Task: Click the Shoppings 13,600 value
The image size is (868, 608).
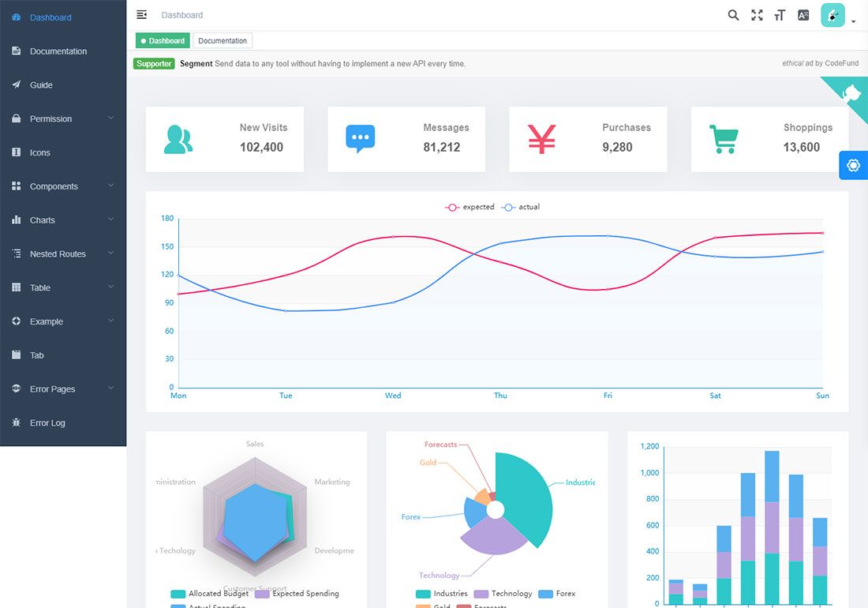Action: tap(801, 148)
